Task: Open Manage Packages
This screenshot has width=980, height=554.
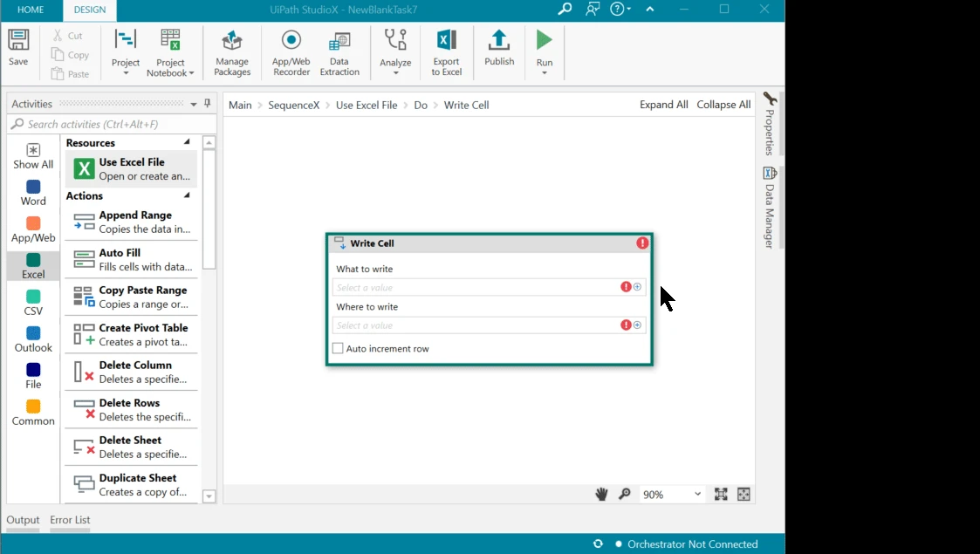Action: point(232,53)
